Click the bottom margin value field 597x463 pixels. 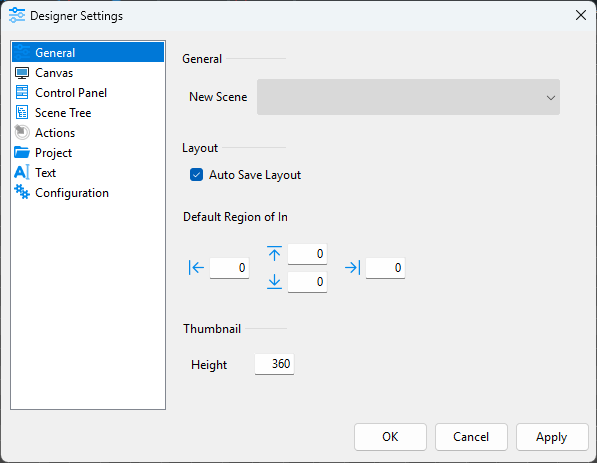[307, 282]
